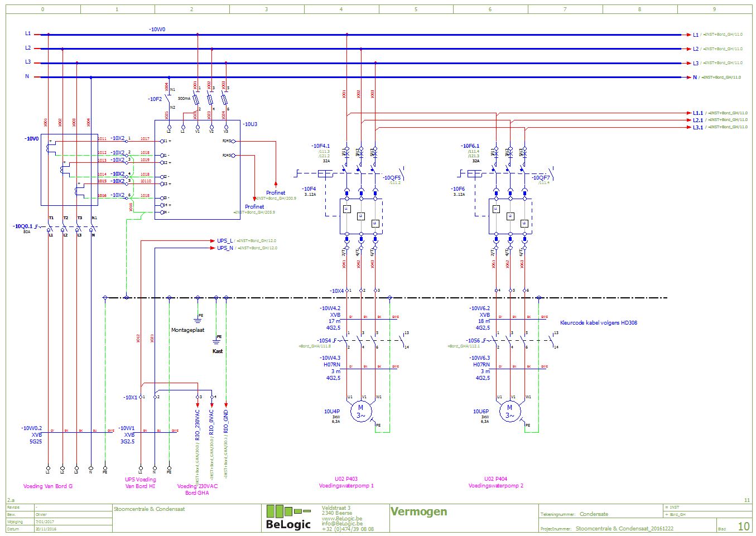Select the 'Vermogen' page title
Viewport: 756px width, 536px height.
point(419,511)
